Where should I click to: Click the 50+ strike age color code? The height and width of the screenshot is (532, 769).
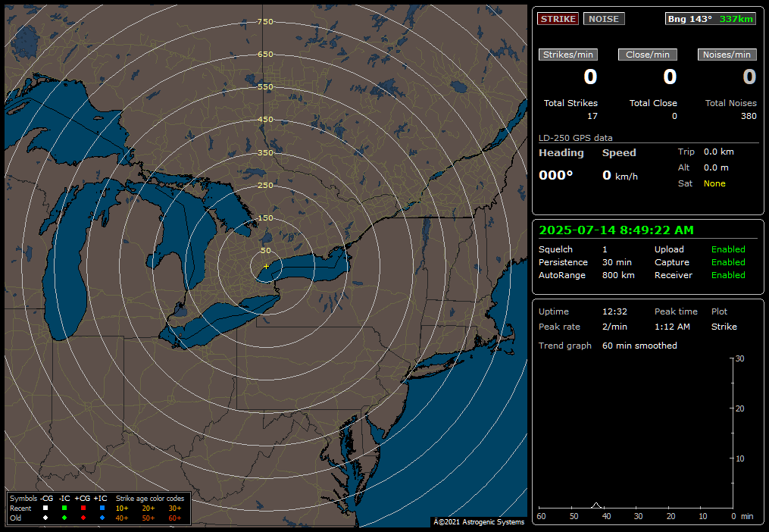click(148, 518)
